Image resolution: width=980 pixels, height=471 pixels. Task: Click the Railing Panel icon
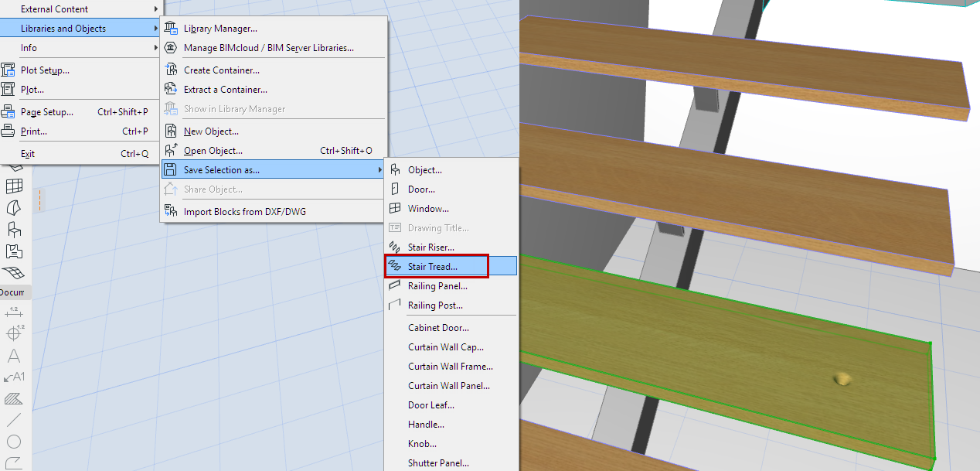tap(395, 286)
